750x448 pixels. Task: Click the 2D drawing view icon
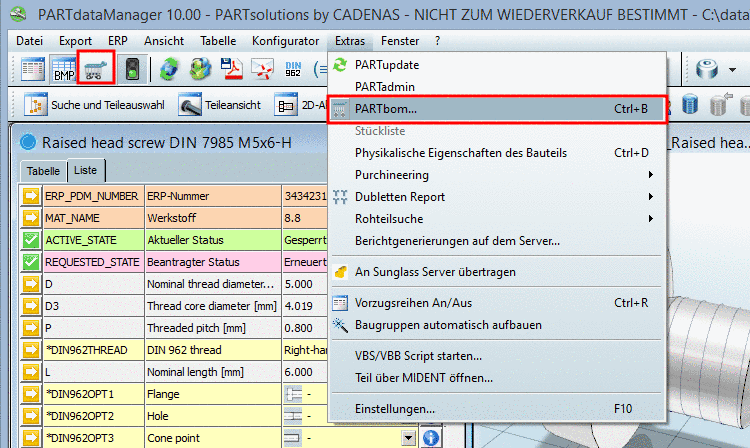coord(286,105)
